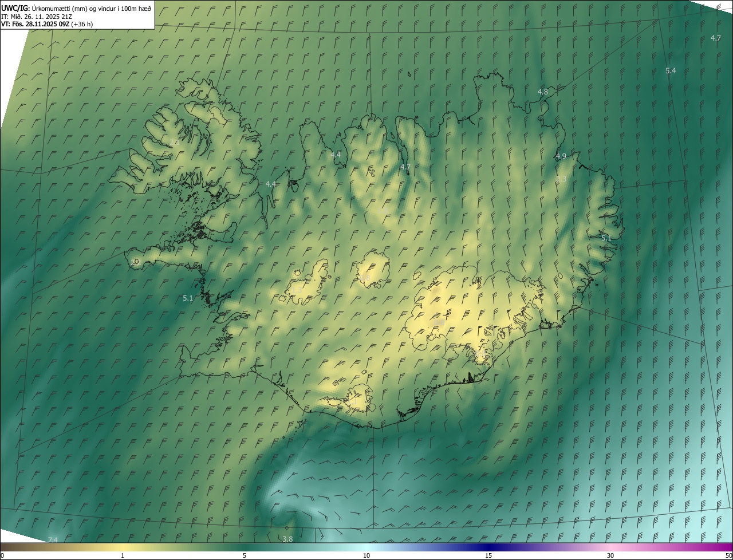Click the '10' tick on the color scale
733x560 pixels.
tap(366, 555)
